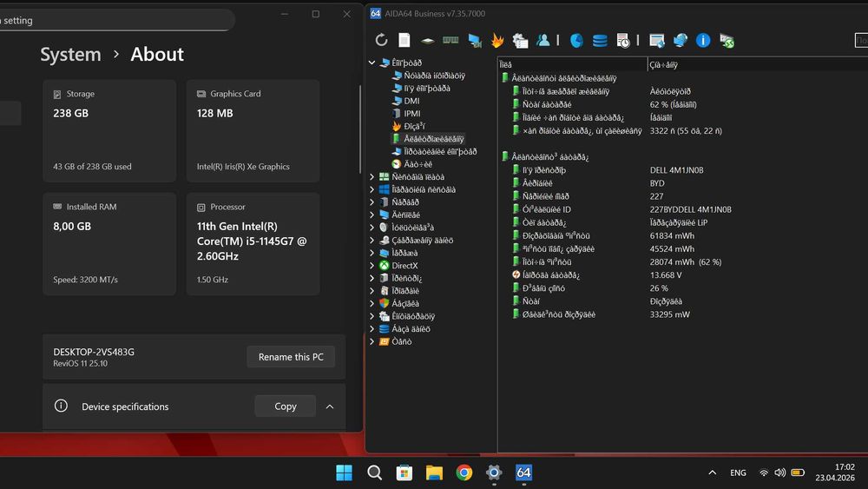Collapse the top computer node in AIDA64 tree
The image size is (868, 489).
tap(372, 63)
